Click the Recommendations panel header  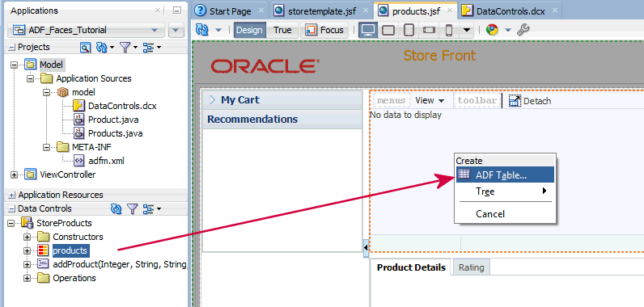click(x=282, y=120)
